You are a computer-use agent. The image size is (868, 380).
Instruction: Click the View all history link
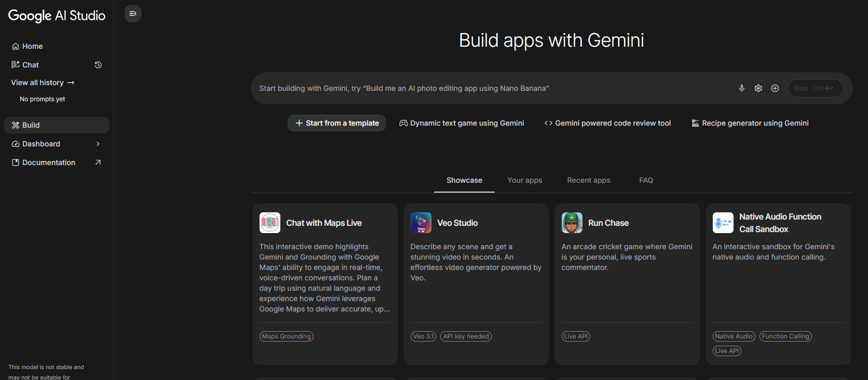pyautogui.click(x=43, y=83)
